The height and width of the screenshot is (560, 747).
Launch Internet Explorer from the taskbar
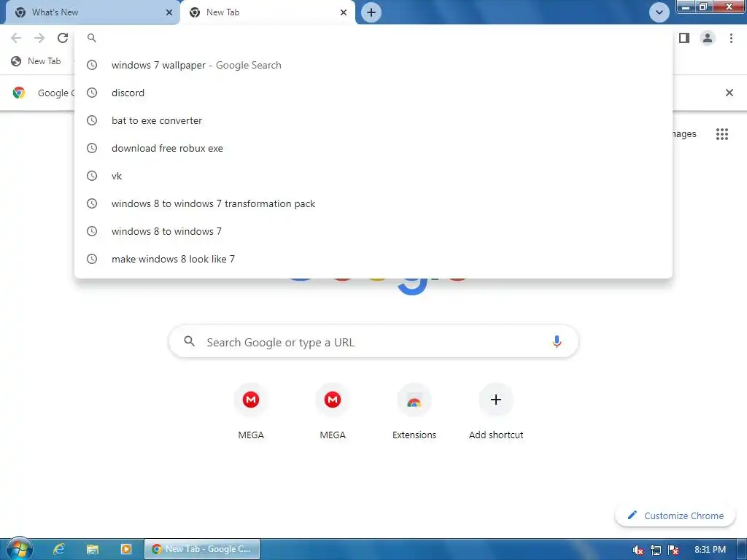click(58, 549)
